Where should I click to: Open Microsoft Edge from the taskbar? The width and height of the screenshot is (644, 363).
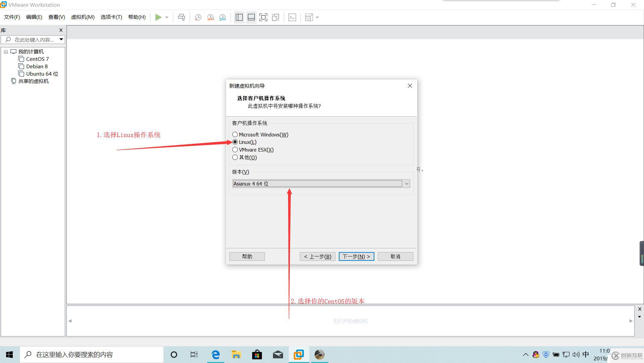[x=215, y=355]
